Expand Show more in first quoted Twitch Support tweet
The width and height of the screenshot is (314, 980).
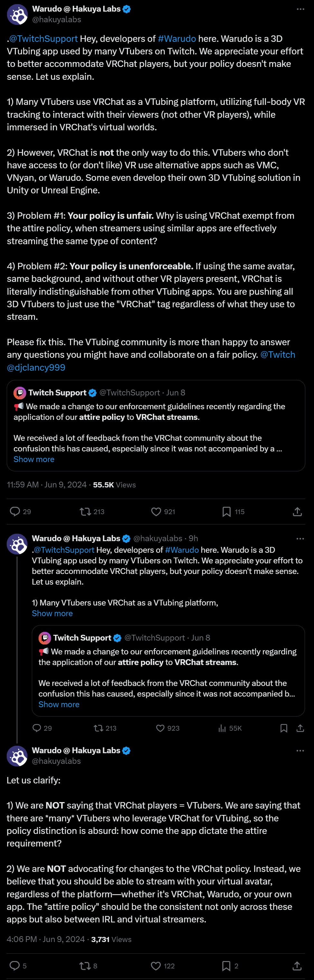coord(34,459)
